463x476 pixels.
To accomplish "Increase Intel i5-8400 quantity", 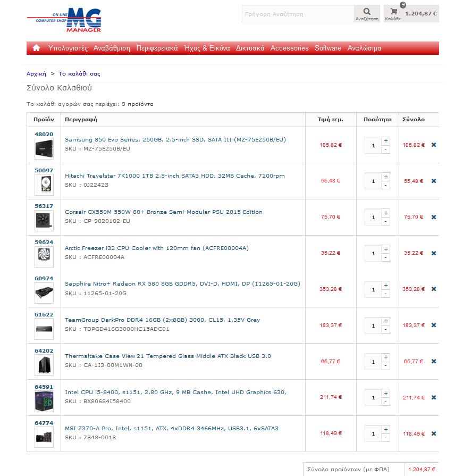I will [x=385, y=394].
